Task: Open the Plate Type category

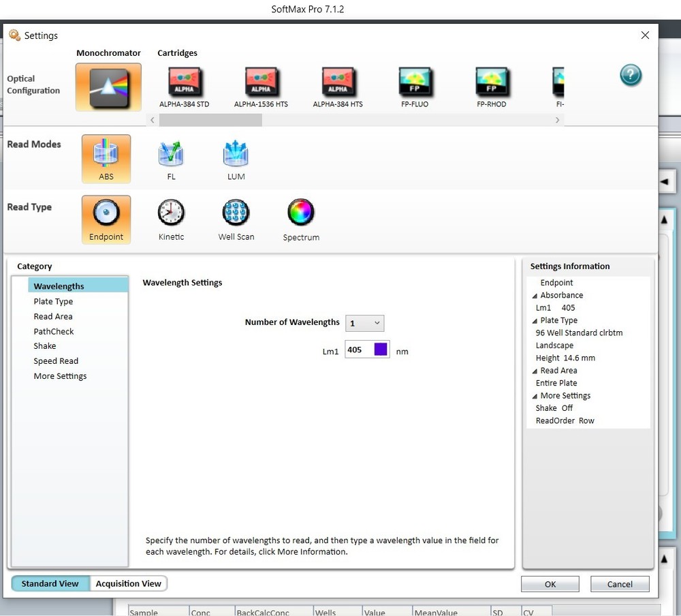Action: [53, 301]
